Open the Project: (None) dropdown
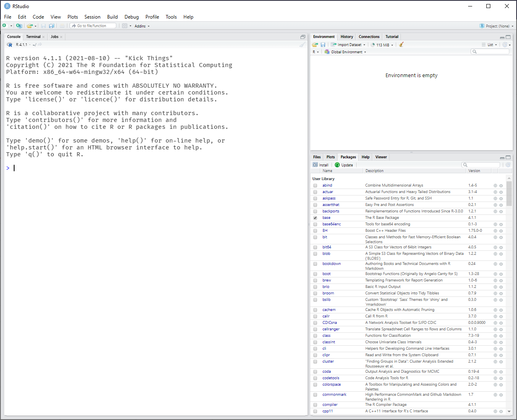517x420 pixels. [x=496, y=26]
